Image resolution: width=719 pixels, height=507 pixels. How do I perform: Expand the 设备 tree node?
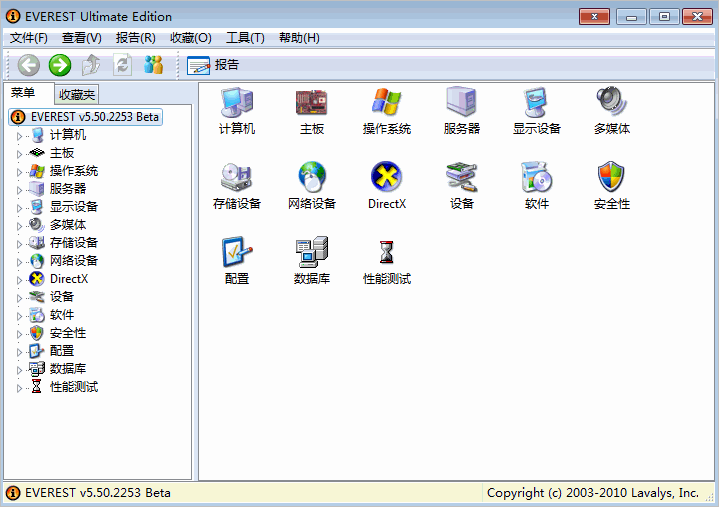click(x=19, y=298)
